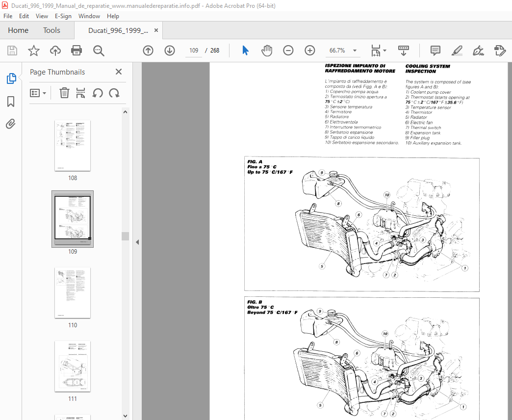Image resolution: width=512 pixels, height=420 pixels.
Task: Click the stamp edit tool icon
Action: tap(500, 51)
